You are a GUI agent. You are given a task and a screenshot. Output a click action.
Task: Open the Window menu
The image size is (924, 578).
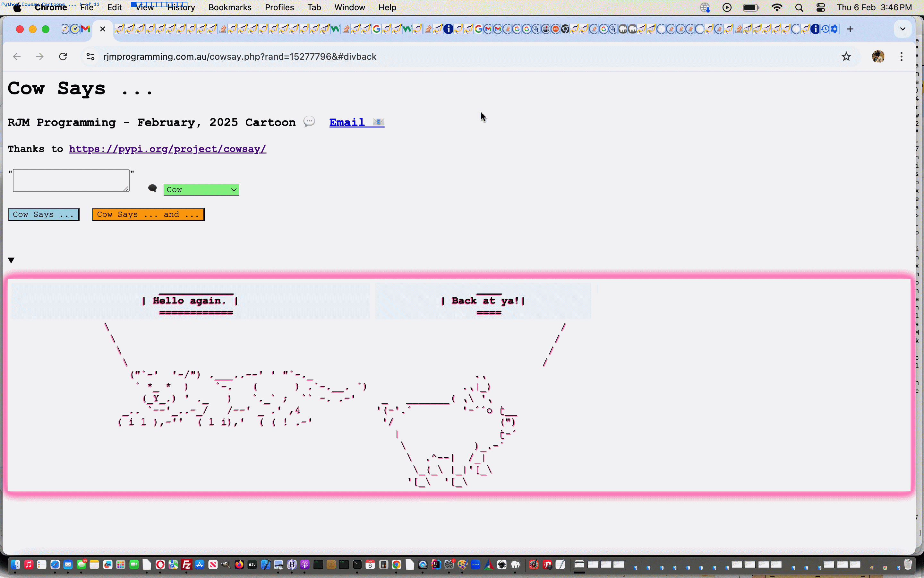(x=349, y=7)
